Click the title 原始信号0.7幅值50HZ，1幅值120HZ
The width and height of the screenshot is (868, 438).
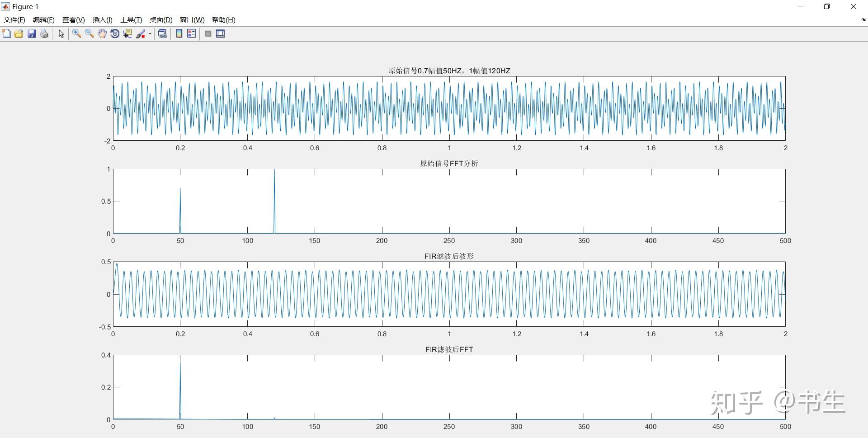click(x=449, y=71)
